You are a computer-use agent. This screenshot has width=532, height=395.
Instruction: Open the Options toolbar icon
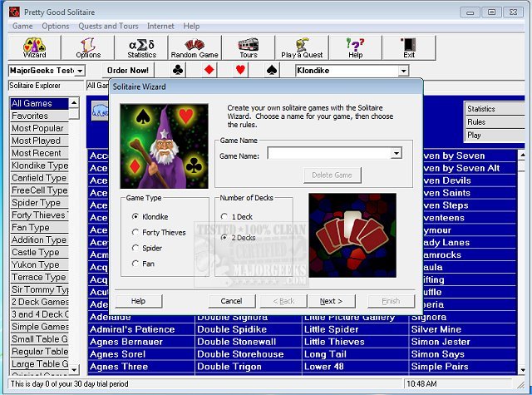[x=88, y=48]
